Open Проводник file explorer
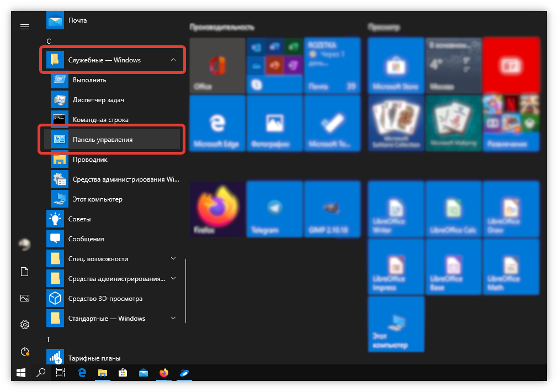Image resolution: width=558 pixels, height=392 pixels. click(90, 160)
